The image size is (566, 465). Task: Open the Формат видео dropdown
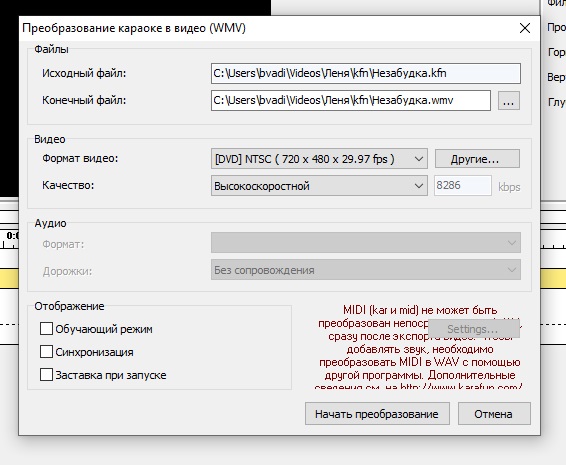[x=319, y=159]
